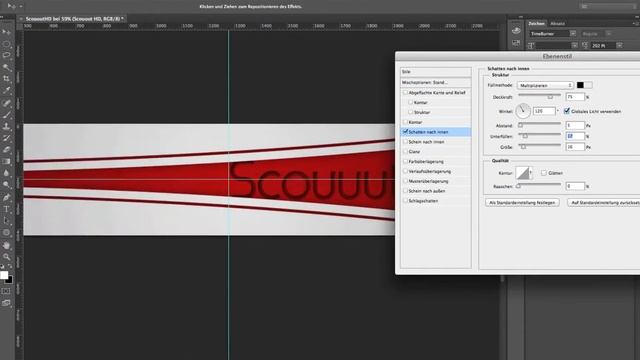Open Füllmethode Multiplizieren dropdown
This screenshot has height=360, width=640.
coord(545,85)
